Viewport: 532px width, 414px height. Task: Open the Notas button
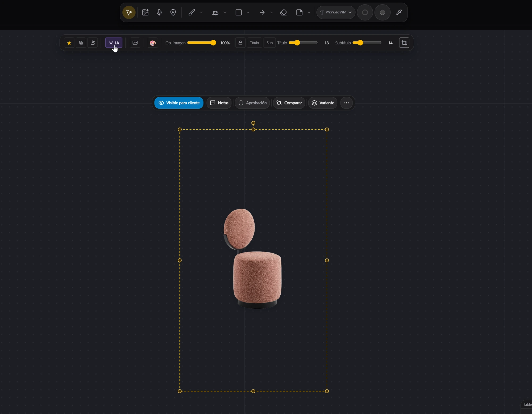(219, 103)
